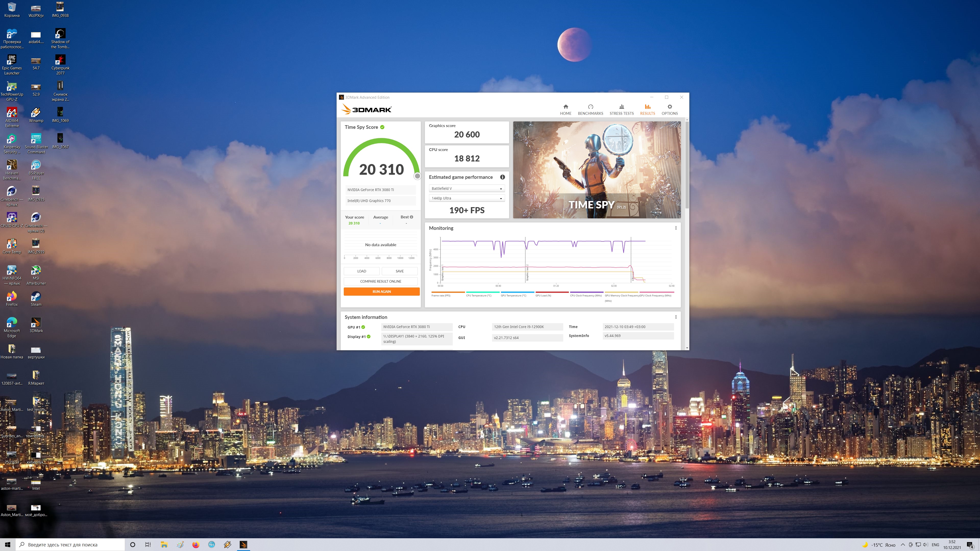The image size is (980, 551).
Task: Click the info icon next to Best
Action: point(411,217)
